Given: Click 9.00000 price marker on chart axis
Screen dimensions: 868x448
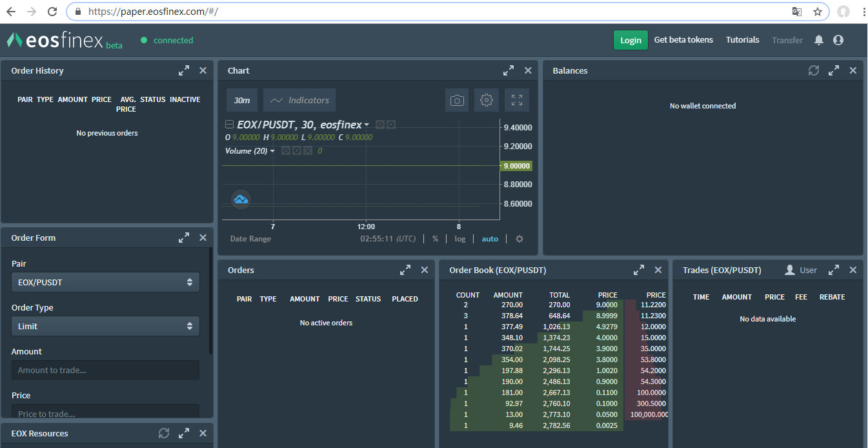Looking at the screenshot, I should click(516, 166).
